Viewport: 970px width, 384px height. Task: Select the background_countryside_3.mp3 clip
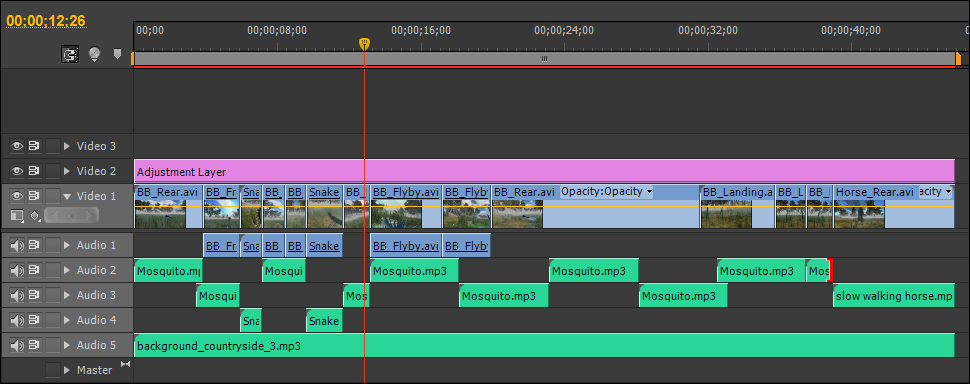click(x=544, y=345)
